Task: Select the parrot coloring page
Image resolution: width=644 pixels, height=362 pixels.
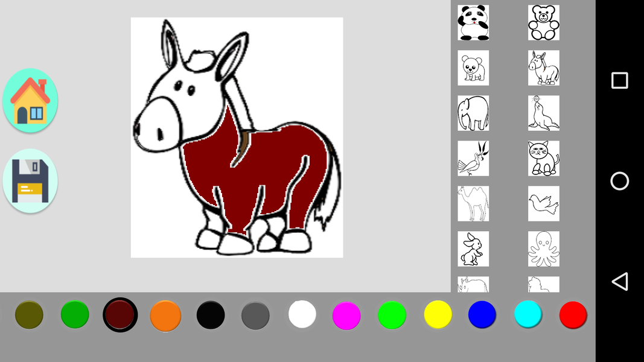Action: tap(473, 158)
